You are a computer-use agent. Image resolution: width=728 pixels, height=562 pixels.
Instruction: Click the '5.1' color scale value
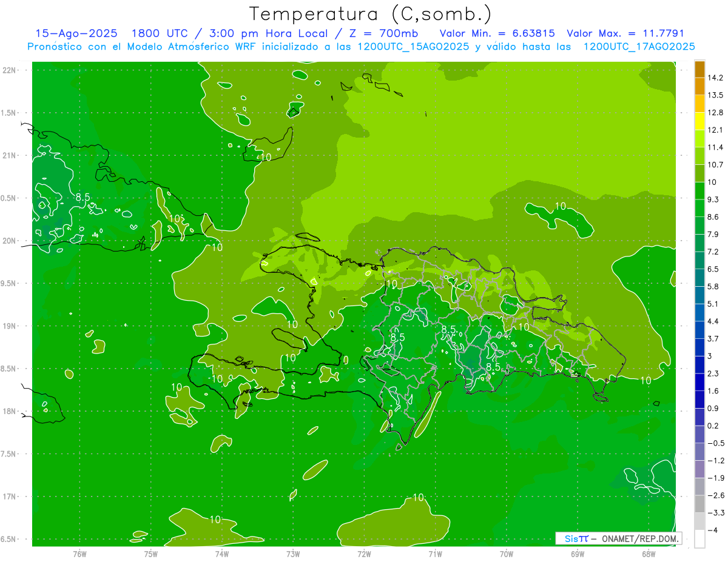tap(713, 304)
